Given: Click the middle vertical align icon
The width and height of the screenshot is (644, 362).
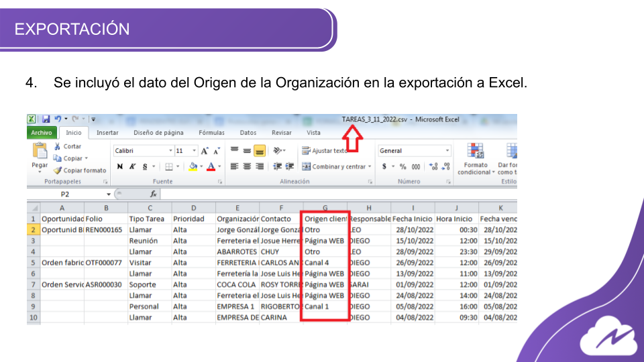Looking at the screenshot, I should [x=247, y=151].
